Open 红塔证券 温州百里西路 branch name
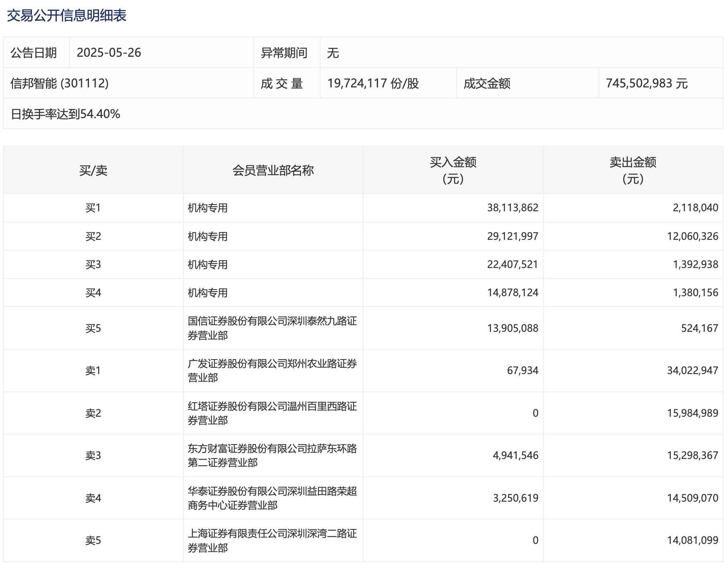 tap(272, 413)
